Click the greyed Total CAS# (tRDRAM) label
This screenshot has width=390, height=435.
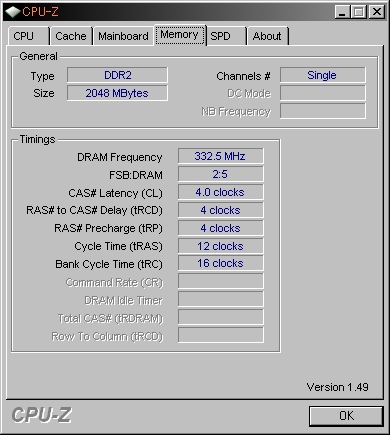click(111, 319)
